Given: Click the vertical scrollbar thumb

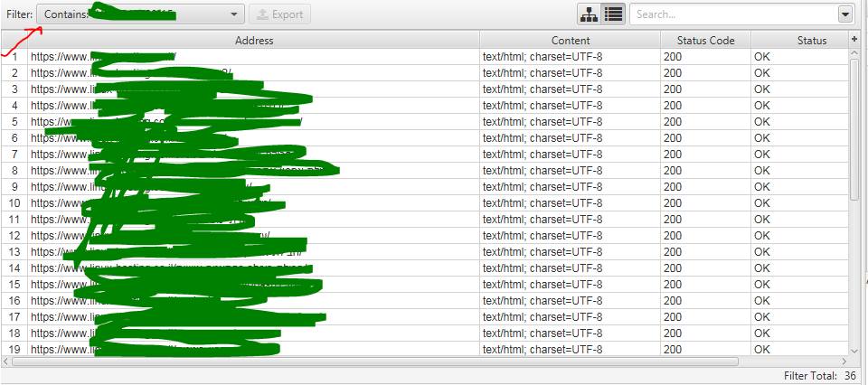Looking at the screenshot, I should [x=854, y=129].
